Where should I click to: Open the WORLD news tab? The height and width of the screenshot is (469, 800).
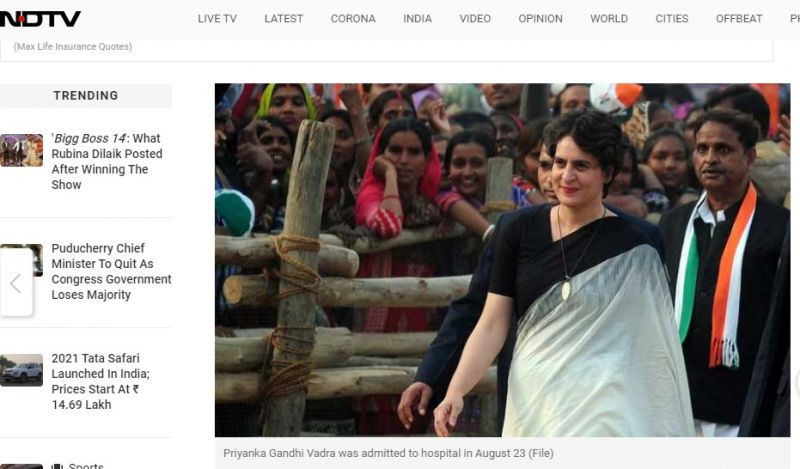click(609, 19)
